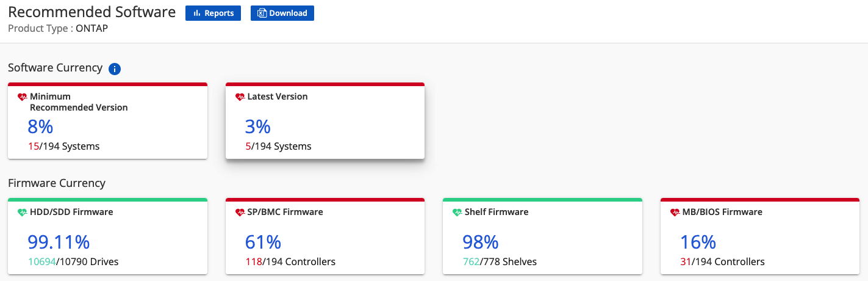Click the 3% Latest Version percentage
Viewport: 868px width, 281px height.
(x=257, y=126)
